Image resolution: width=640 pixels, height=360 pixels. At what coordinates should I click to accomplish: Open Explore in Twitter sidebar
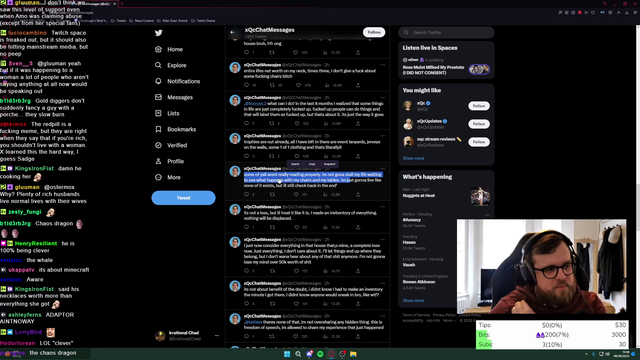tap(171, 65)
